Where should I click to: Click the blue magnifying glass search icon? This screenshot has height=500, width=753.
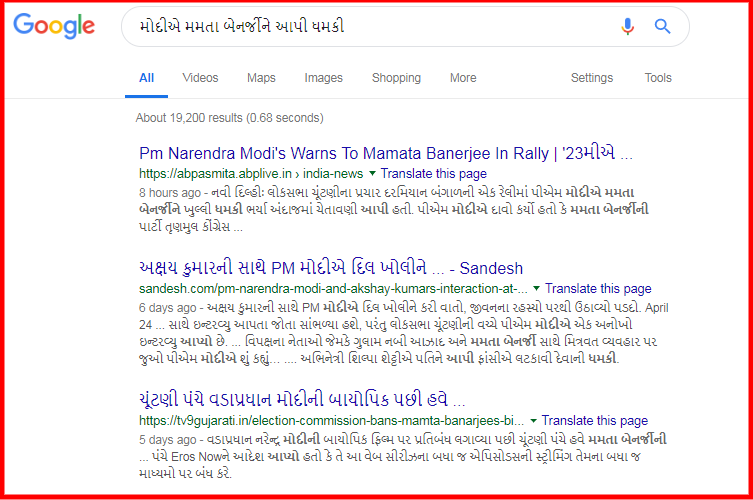[x=663, y=26]
